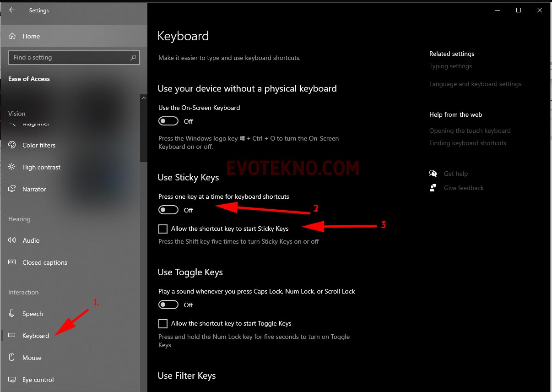Switch on the Toggle Keys sound toggle
Viewport: 552px width, 392px height.
pos(168,305)
